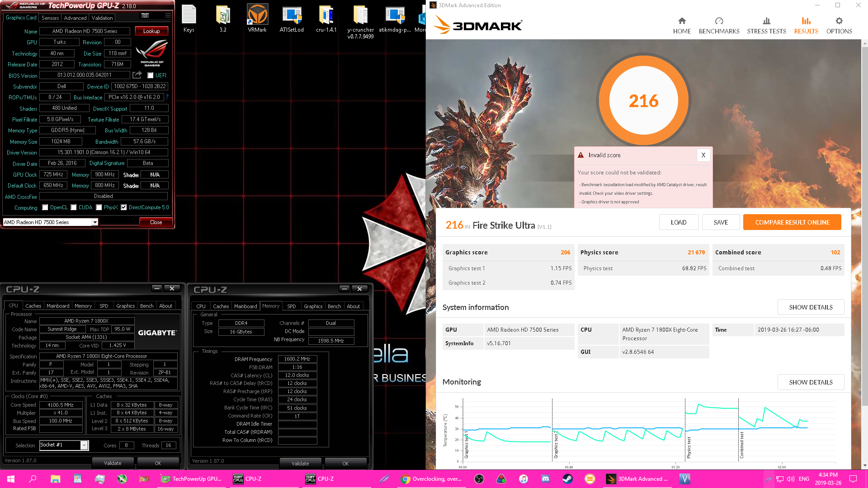The height and width of the screenshot is (488, 868).
Task: Open Discord from the taskbar
Action: click(545, 479)
